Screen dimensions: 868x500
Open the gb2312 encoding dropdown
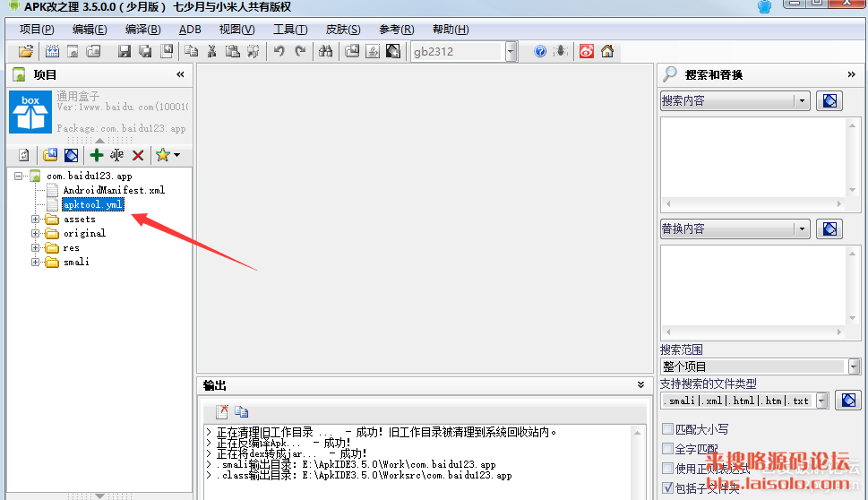click(511, 51)
